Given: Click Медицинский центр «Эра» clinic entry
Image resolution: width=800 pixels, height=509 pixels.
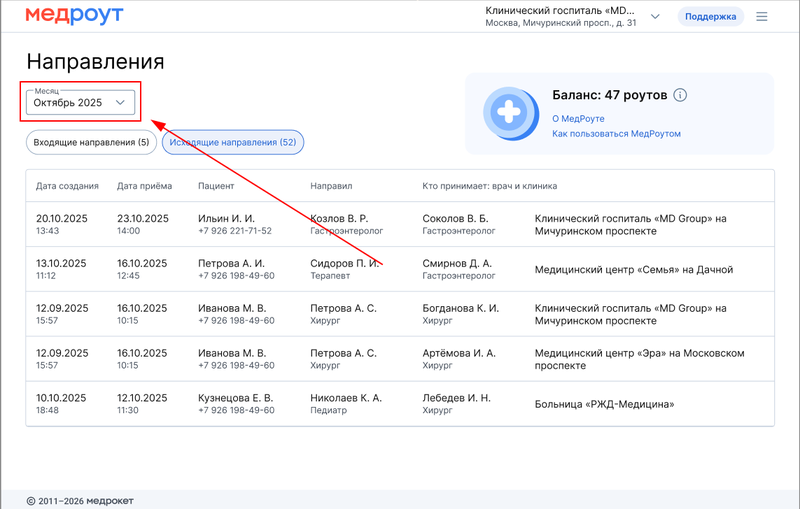Looking at the screenshot, I should tap(640, 359).
